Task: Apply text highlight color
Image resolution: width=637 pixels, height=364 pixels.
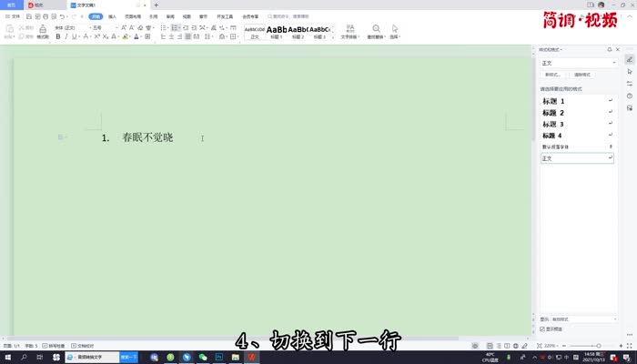Action: (126, 36)
